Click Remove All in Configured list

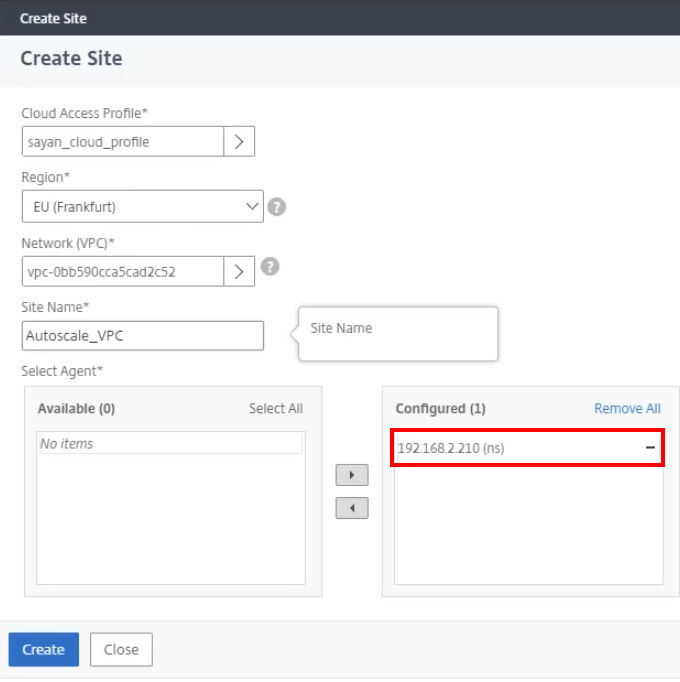[x=627, y=408]
